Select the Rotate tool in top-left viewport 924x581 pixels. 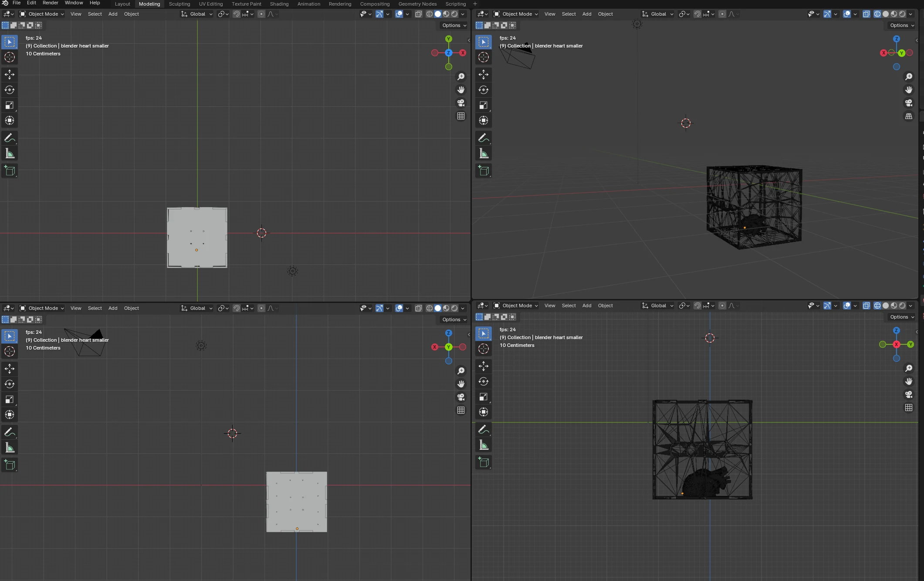point(10,90)
